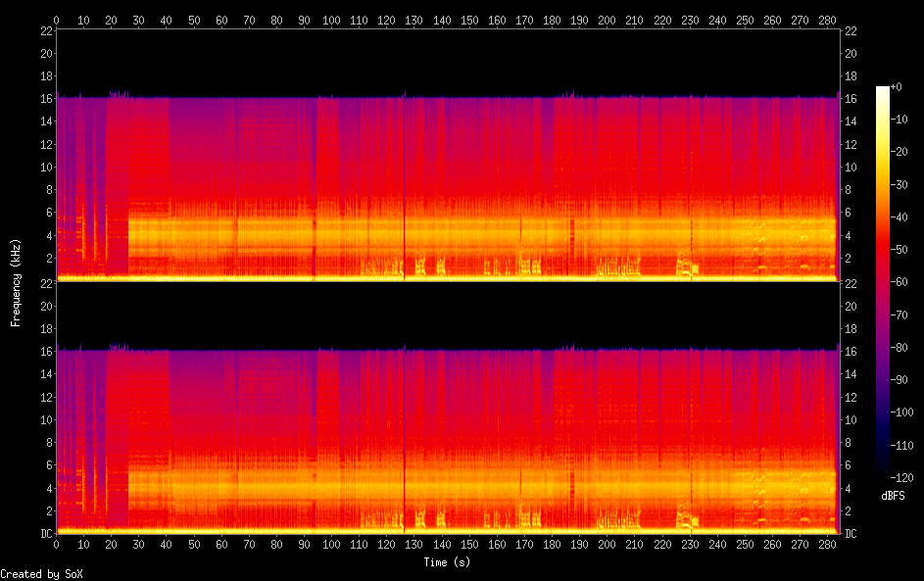Click the '+0' value on the color scale
Screen dimensions: 924x581
pyautogui.click(x=896, y=86)
